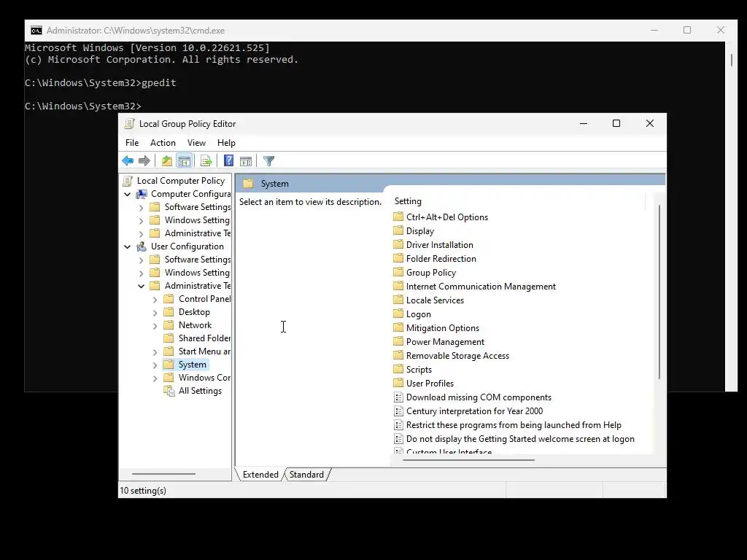Click the All Settings tree icon
Screen dimensions: 747x560
pos(169,391)
